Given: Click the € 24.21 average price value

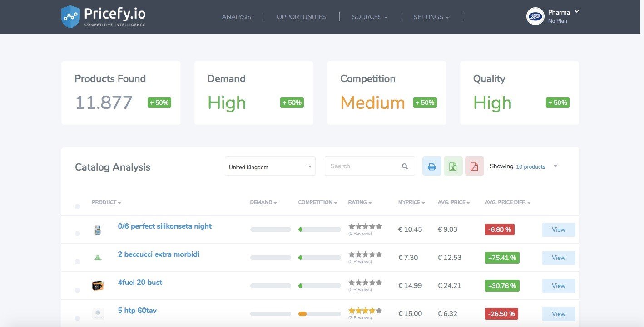Looking at the screenshot, I should [449, 286].
